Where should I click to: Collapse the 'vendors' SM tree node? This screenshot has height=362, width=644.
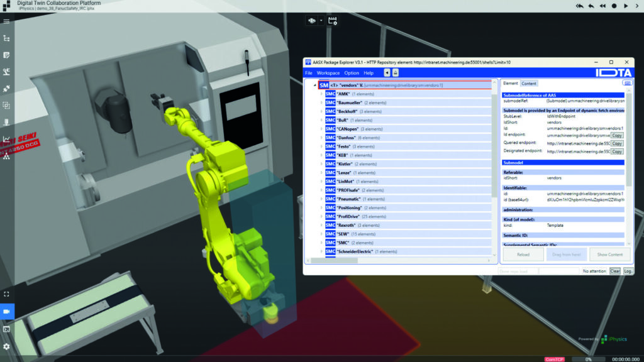(315, 85)
